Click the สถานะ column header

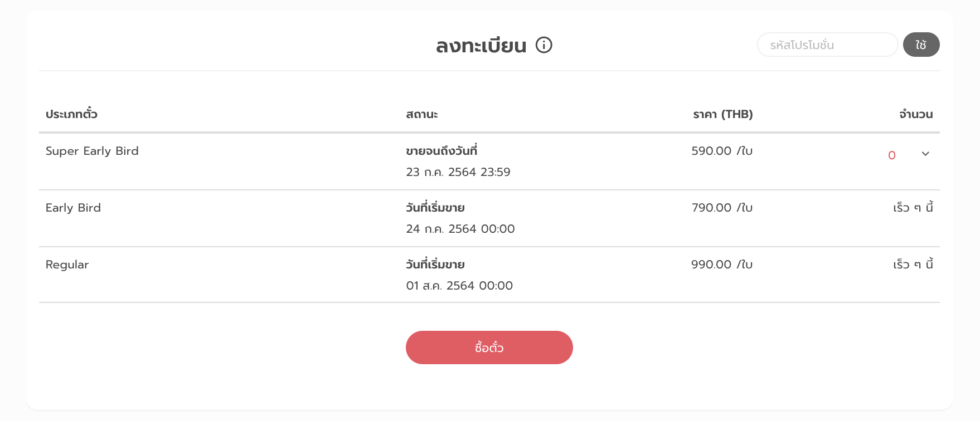pyautogui.click(x=422, y=114)
